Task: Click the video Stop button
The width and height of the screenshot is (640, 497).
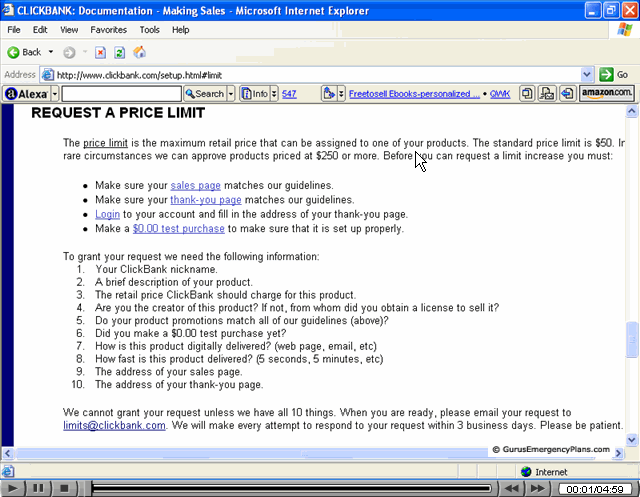Action: click(x=64, y=488)
